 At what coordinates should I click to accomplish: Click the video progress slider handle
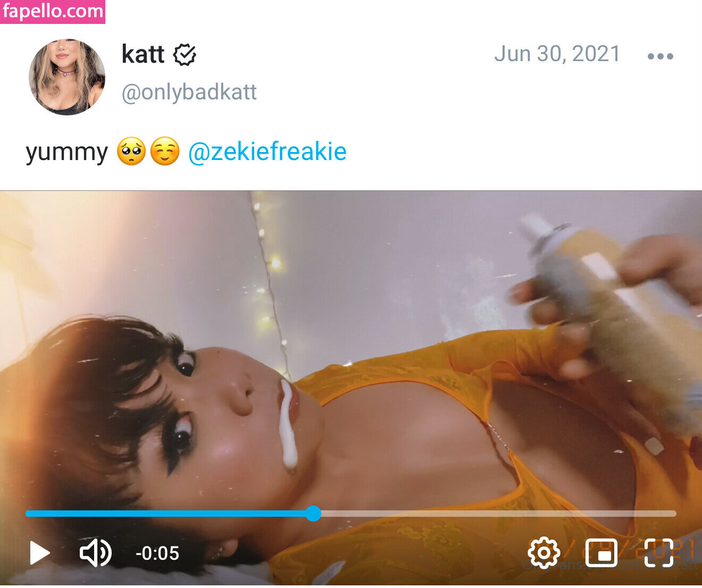[x=313, y=514]
